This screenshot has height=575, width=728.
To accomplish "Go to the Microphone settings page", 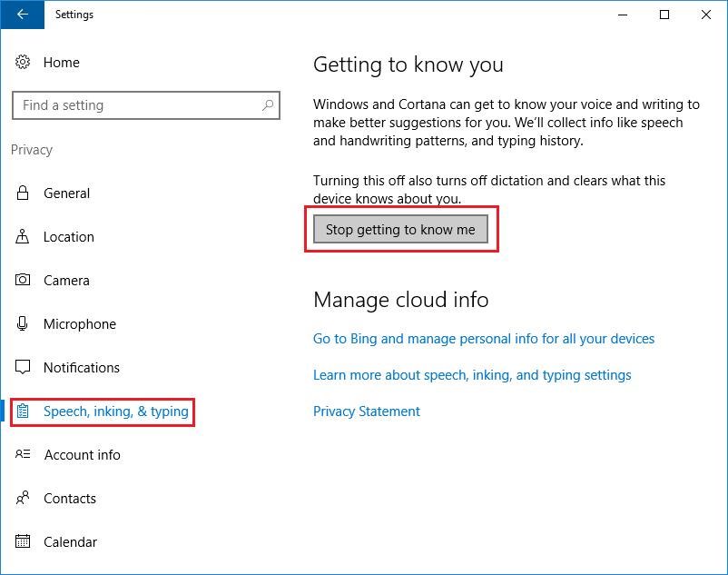I will click(79, 323).
